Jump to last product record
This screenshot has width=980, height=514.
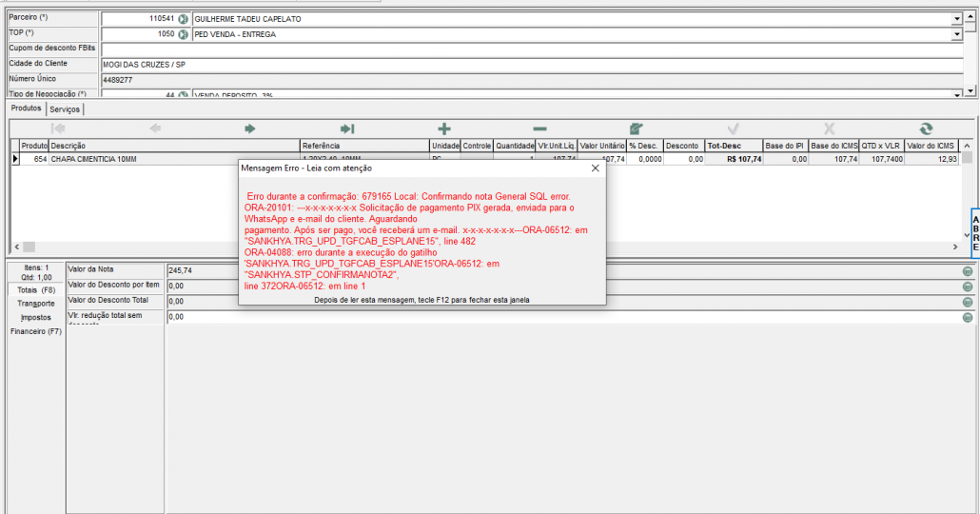coord(347,128)
